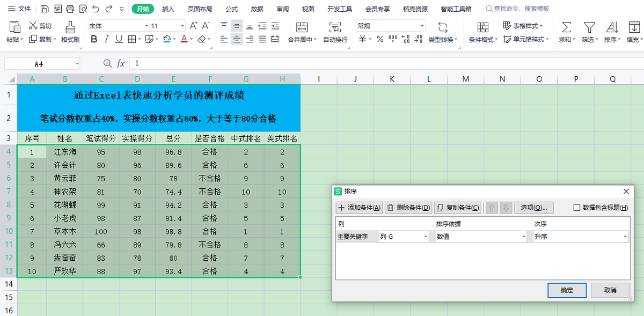Screen dimensions: 644x316
Task: Click the search commands (查找命令) field
Action: pyautogui.click(x=517, y=9)
